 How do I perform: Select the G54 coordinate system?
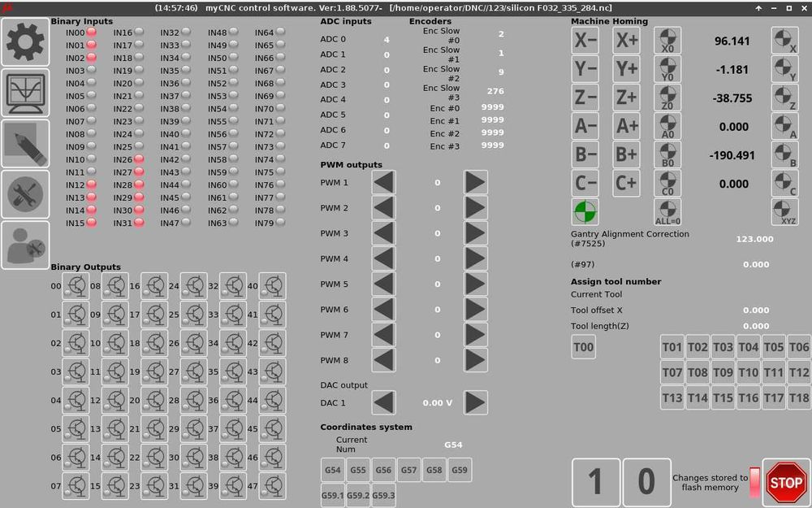pyautogui.click(x=332, y=470)
